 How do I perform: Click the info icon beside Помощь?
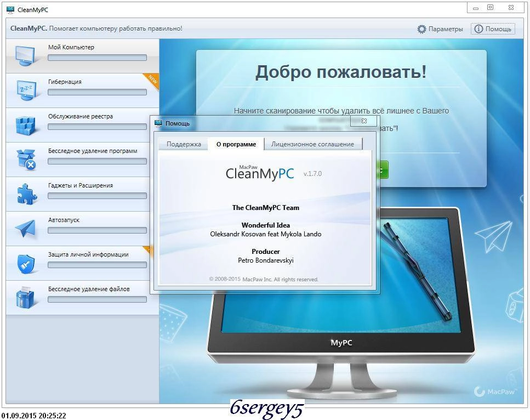click(x=478, y=29)
